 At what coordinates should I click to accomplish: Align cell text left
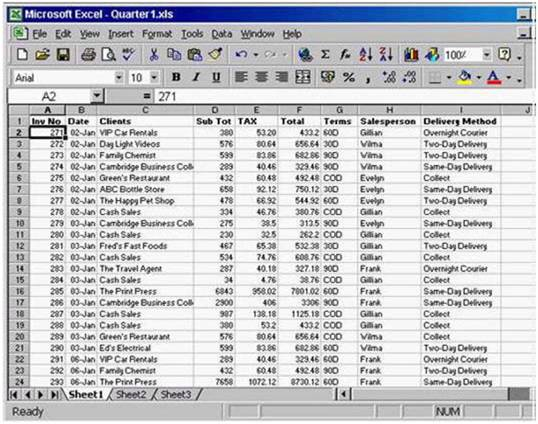(x=241, y=77)
